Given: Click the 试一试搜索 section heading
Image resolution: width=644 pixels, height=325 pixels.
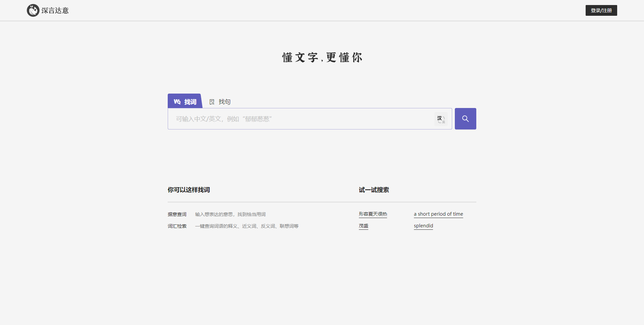Looking at the screenshot, I should click(374, 190).
